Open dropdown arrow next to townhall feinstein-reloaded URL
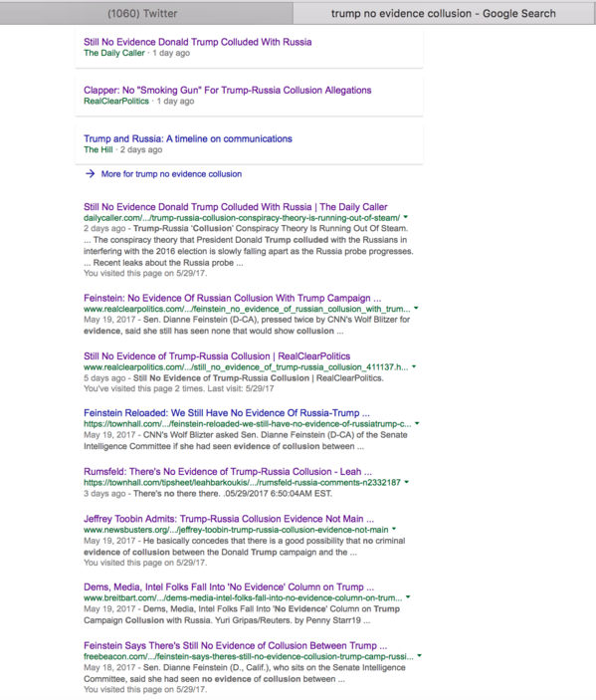 click(x=417, y=423)
